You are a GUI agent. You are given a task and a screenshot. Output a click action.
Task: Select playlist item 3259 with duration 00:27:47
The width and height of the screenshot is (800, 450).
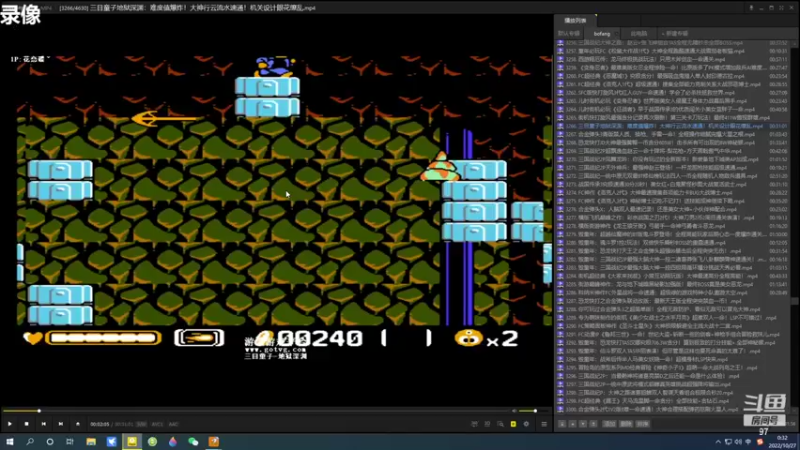(672, 67)
